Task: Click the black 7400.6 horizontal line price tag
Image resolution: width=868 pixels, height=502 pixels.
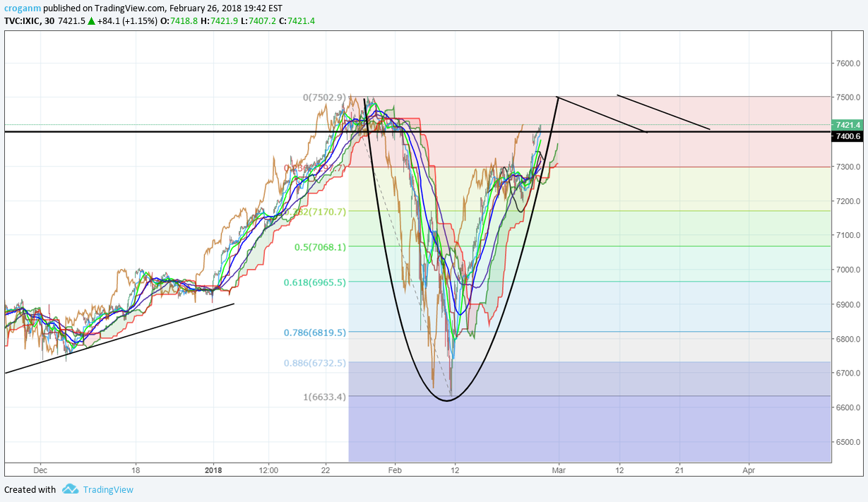Action: click(847, 136)
